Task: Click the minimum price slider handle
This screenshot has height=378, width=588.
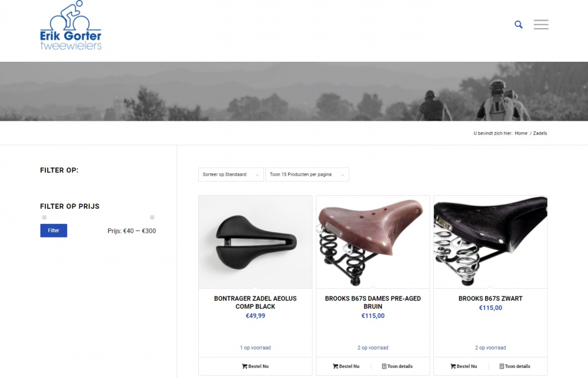Action: pos(44,217)
